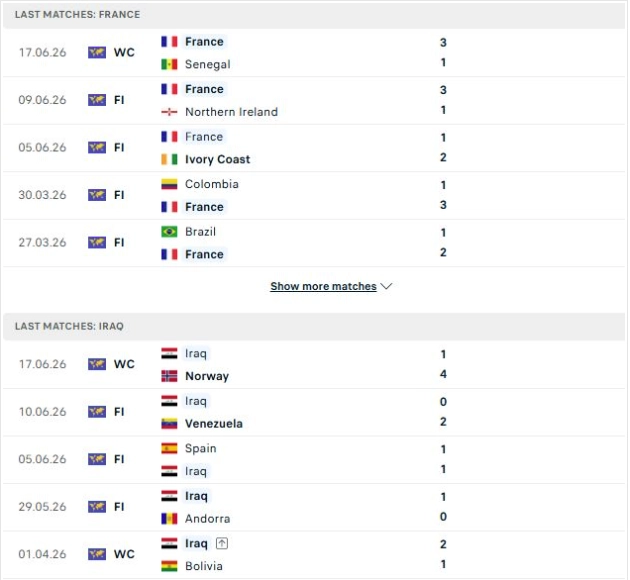Screen dimensions: 630x580
Task: Open the Iraq vs Norway match
Action: 314,365
